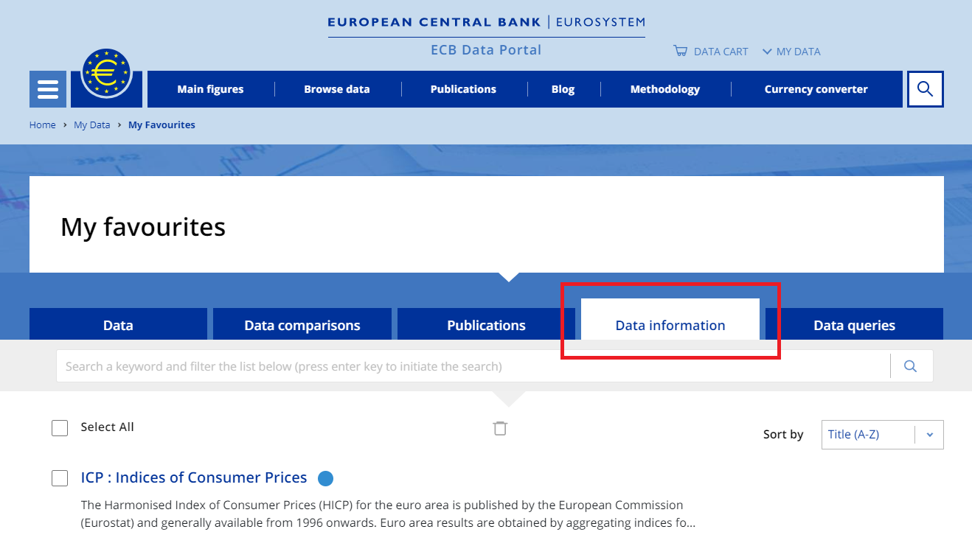Switch to the Data comparisons tab
Image resolution: width=972 pixels, height=560 pixels.
point(302,325)
